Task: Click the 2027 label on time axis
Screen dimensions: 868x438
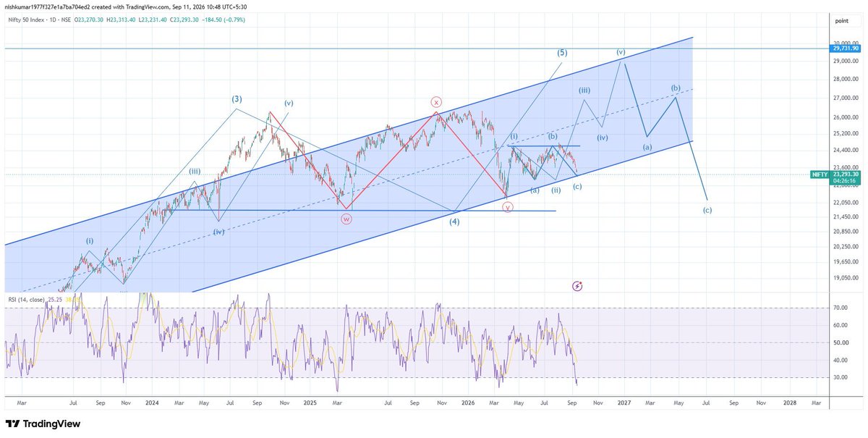Action: pos(625,401)
